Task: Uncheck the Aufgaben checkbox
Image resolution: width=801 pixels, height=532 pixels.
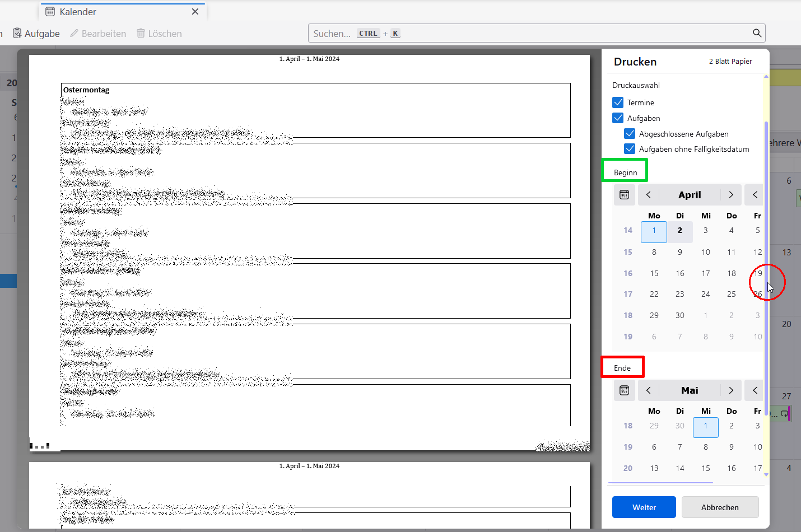Action: click(x=618, y=118)
